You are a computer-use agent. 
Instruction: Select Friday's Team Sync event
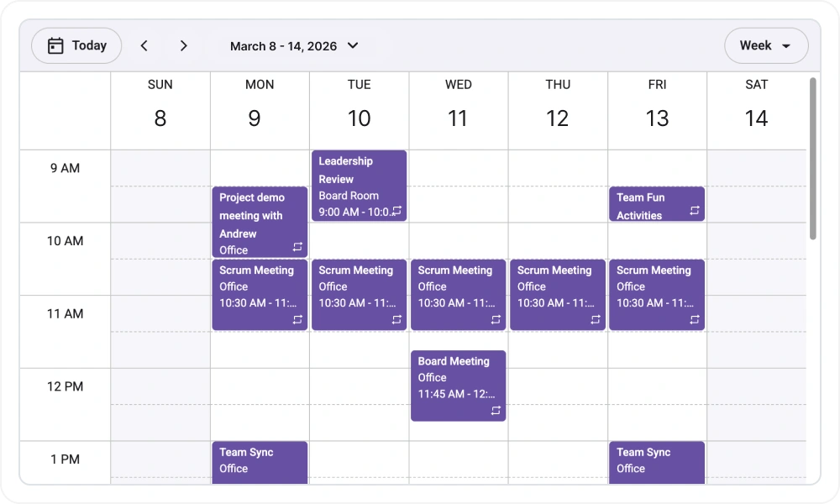coord(657,460)
